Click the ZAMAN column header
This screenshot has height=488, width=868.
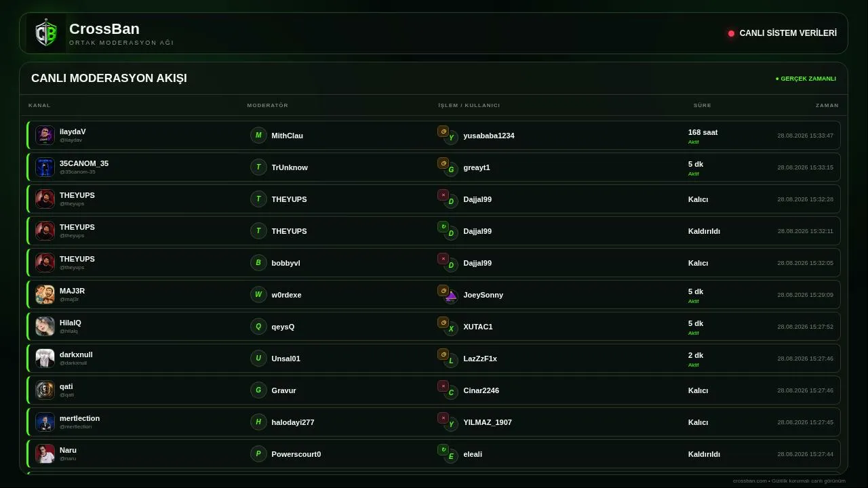827,105
